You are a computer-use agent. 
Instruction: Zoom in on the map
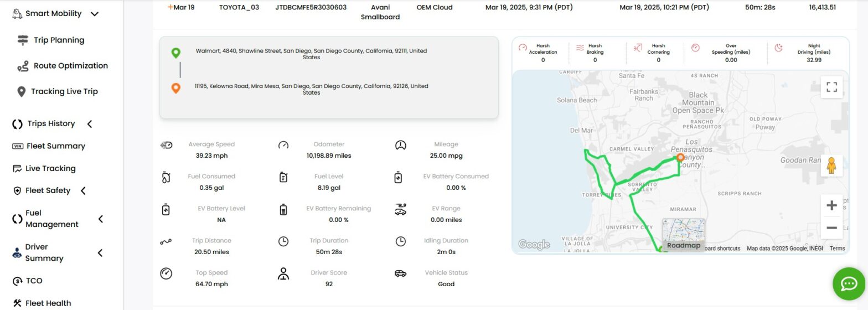pyautogui.click(x=831, y=206)
